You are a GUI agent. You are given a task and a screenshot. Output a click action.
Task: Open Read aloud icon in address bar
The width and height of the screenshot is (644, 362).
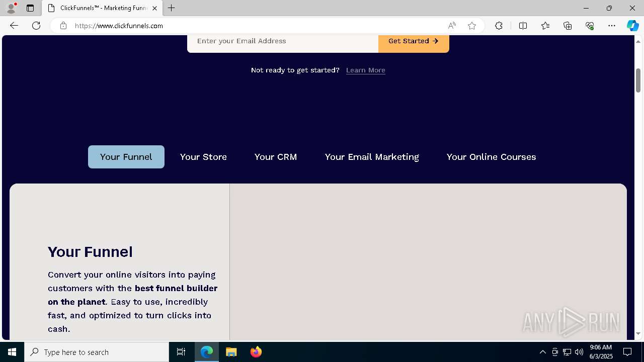pos(452,26)
